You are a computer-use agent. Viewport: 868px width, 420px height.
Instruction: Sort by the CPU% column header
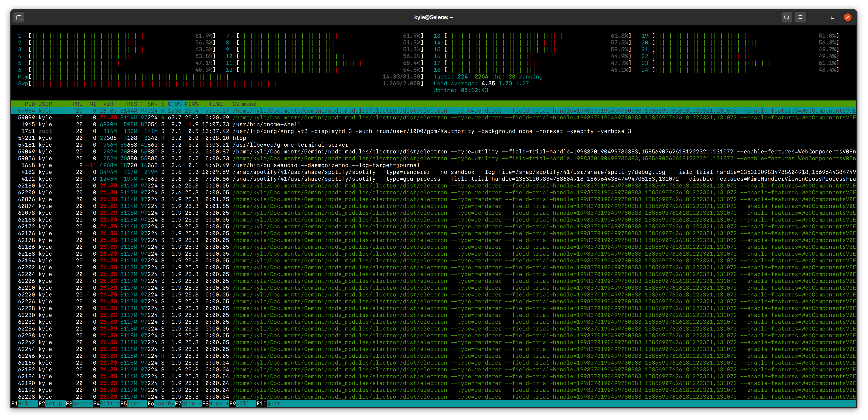pos(175,104)
